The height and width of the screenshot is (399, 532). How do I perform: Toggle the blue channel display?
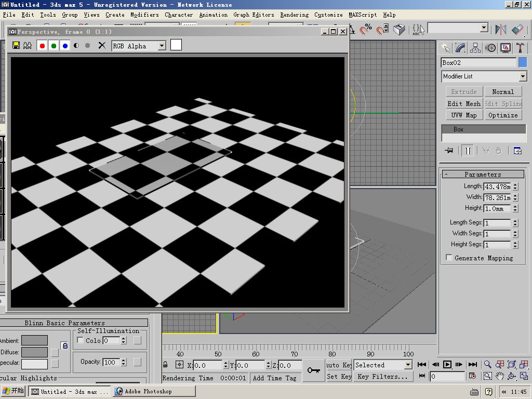65,46
